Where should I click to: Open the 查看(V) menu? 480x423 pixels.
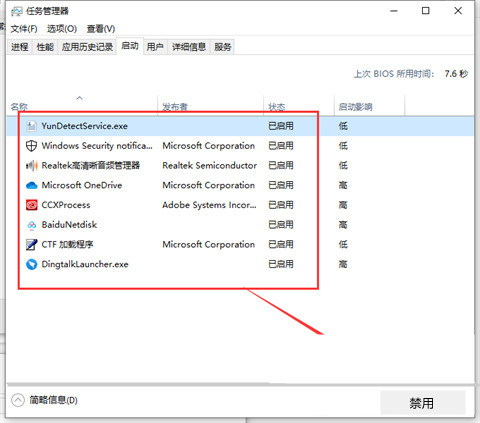[101, 29]
